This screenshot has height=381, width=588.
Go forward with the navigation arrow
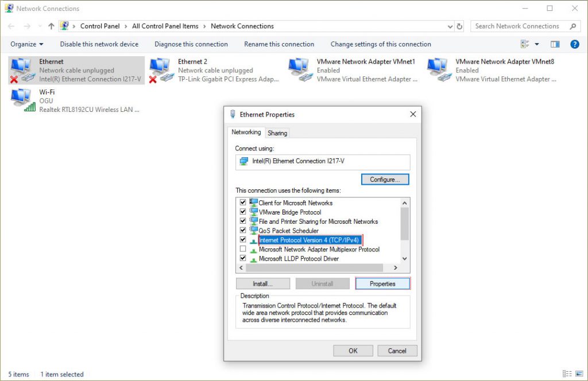[x=27, y=26]
